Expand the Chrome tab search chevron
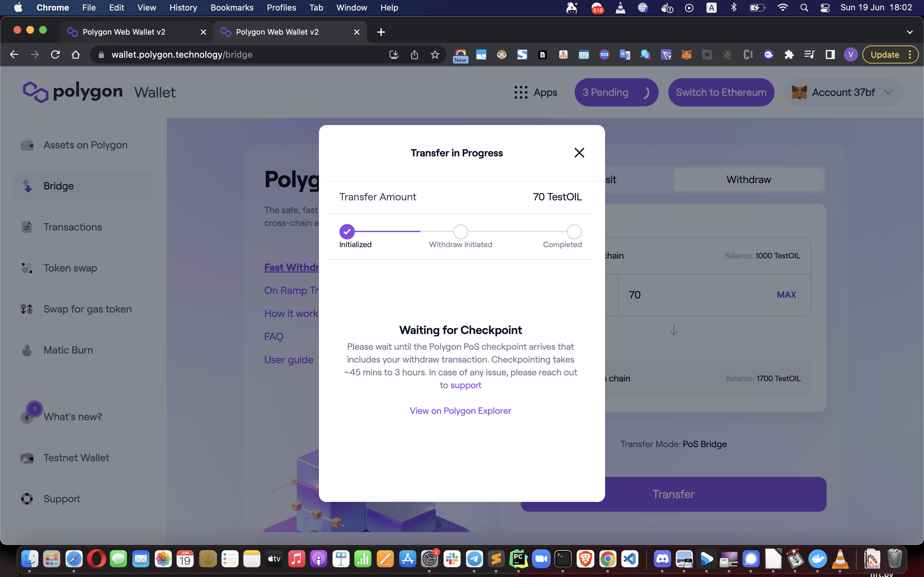The height and width of the screenshot is (577, 924). (x=910, y=32)
